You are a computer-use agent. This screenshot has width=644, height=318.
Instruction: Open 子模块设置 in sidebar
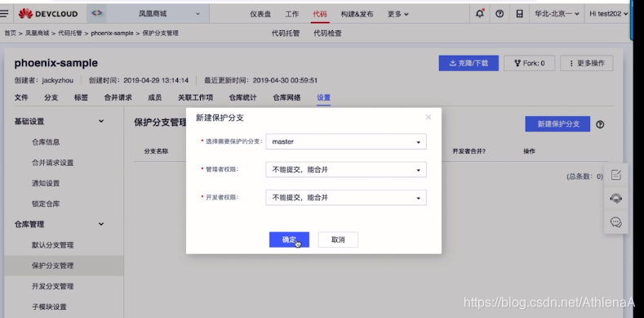click(49, 307)
